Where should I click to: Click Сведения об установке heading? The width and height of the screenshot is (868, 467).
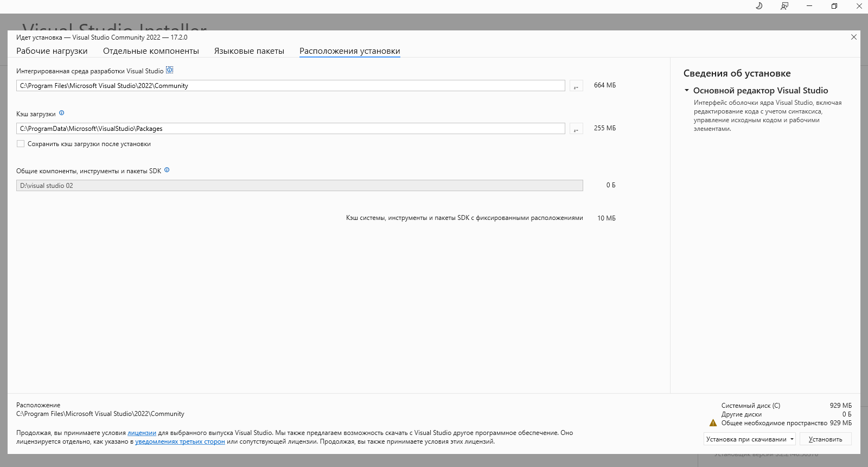737,73
